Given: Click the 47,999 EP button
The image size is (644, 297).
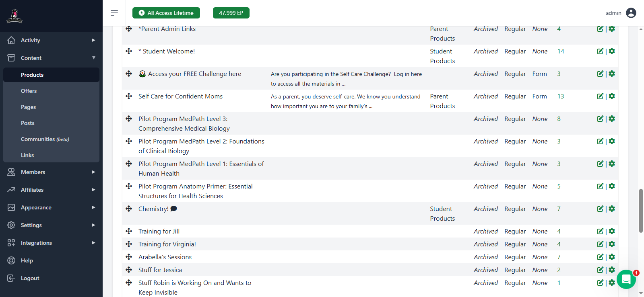Looking at the screenshot, I should pos(231,13).
